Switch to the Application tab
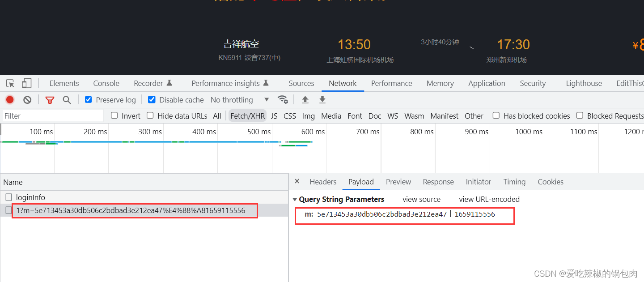Screen dimensions: 644x282 click(x=487, y=83)
